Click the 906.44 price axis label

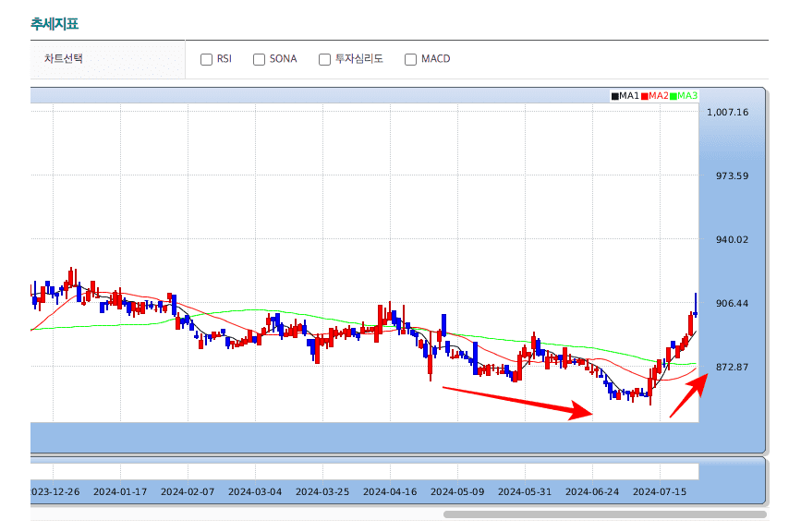click(x=732, y=304)
